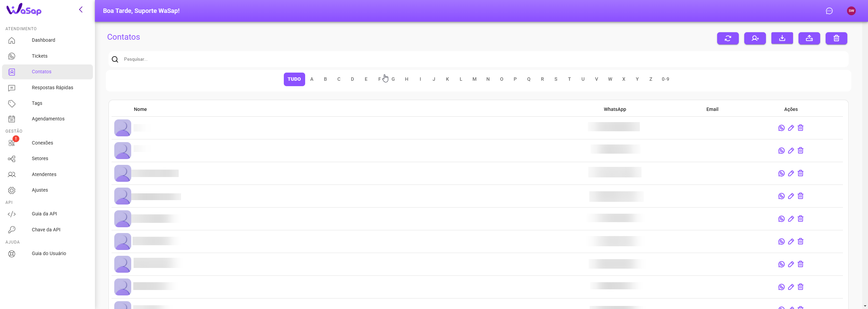Click the Email column header
This screenshot has width=868, height=309.
(712, 109)
